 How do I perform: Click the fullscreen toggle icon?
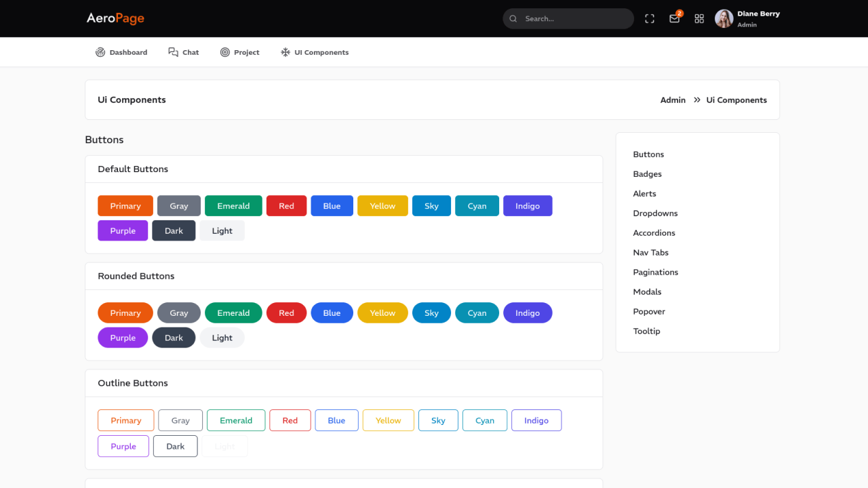tap(650, 19)
